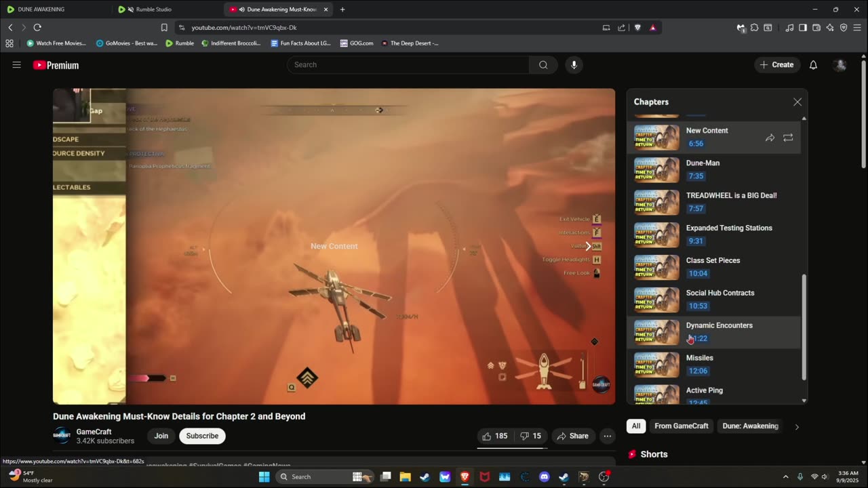The height and width of the screenshot is (488, 868).
Task: Open the Windows Start menu
Action: (x=264, y=477)
